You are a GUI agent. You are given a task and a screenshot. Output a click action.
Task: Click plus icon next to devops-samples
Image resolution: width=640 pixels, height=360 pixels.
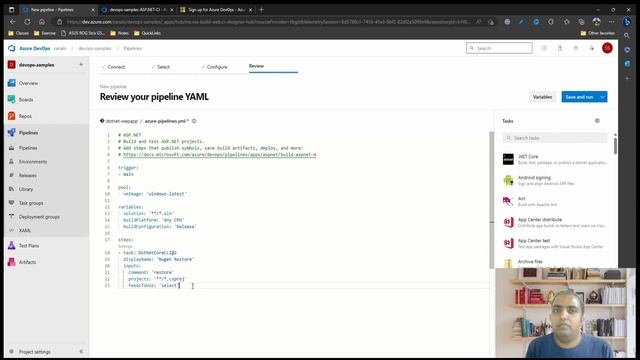[x=81, y=64]
